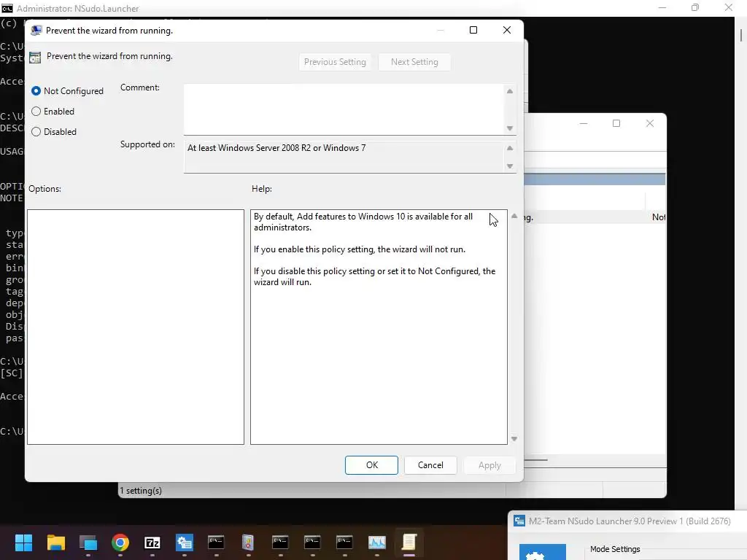Restore down the NSudo.Launcher console window
Viewport: 747px width, 560px height.
(x=695, y=7)
